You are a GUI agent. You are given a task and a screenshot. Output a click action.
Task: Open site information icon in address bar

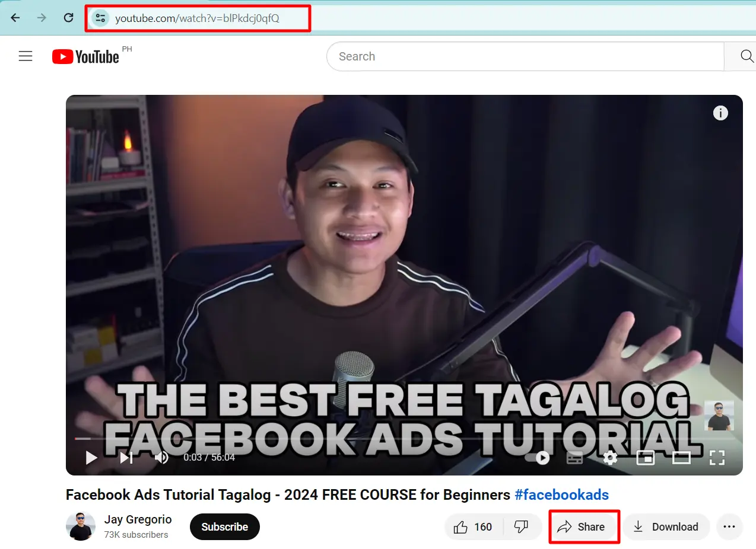[x=100, y=18]
